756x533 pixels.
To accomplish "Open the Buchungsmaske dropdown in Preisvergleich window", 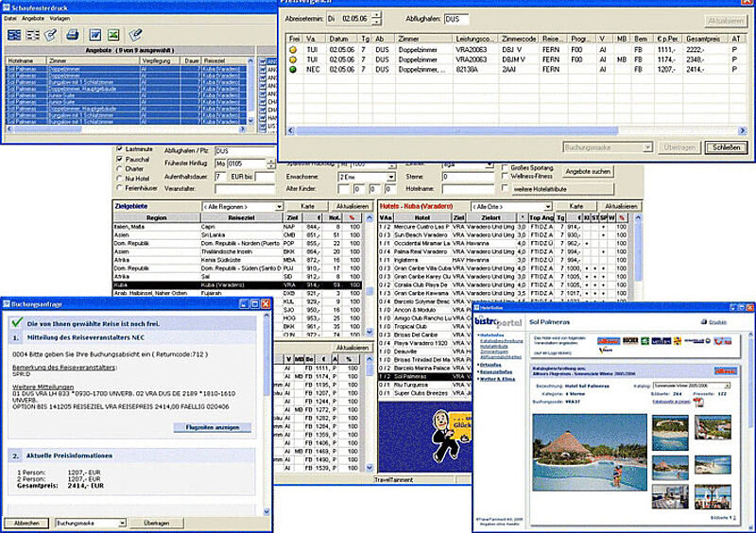I will coord(608,147).
